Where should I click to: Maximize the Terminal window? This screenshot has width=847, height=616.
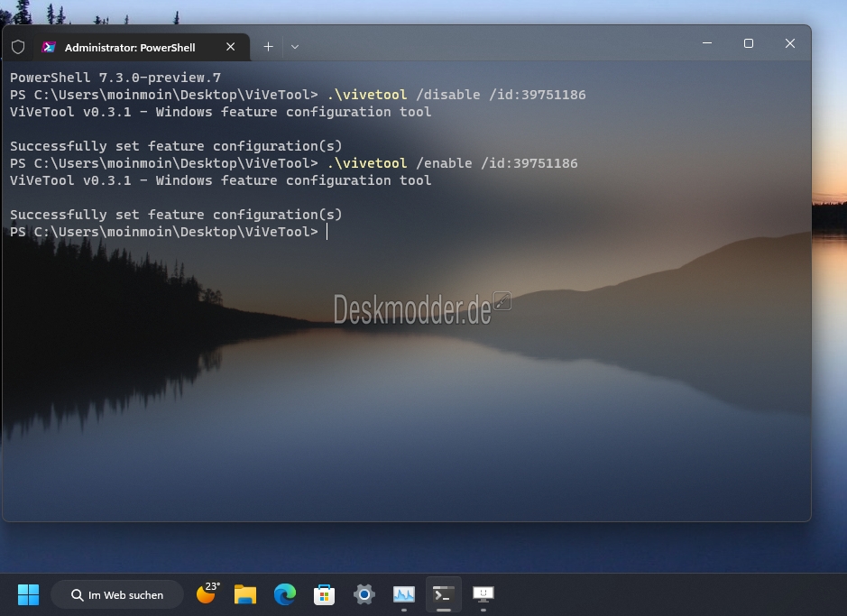pyautogui.click(x=749, y=43)
